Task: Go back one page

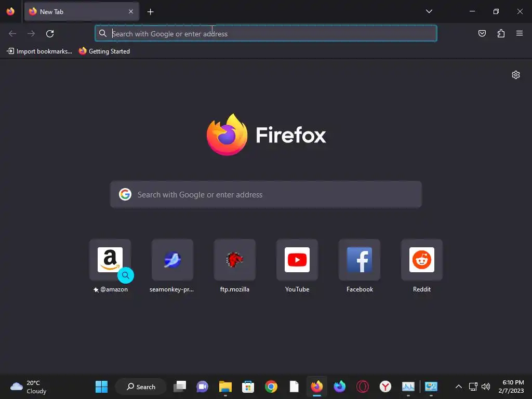Action: tap(12, 34)
